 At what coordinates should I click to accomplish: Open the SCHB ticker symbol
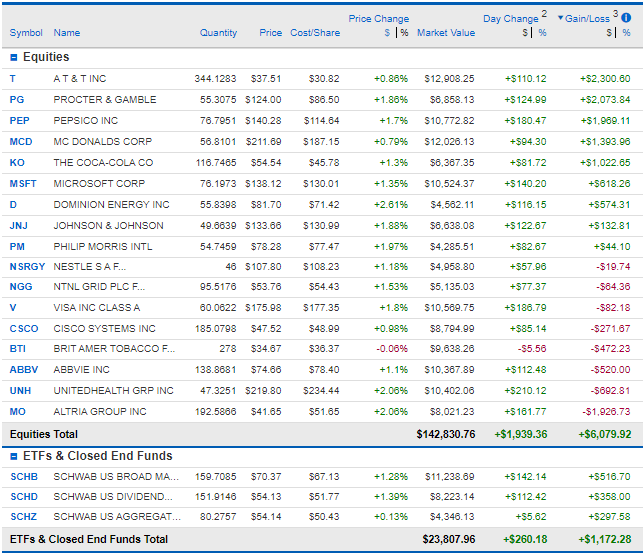24,477
